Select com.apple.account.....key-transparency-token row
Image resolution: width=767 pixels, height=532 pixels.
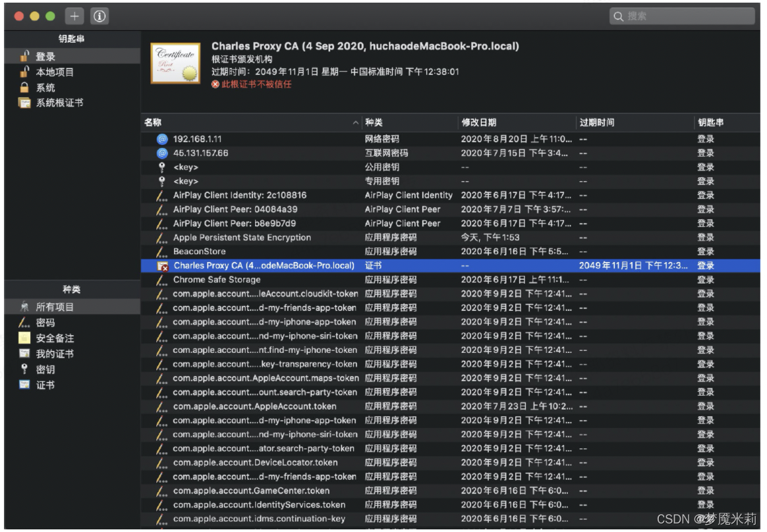click(x=451, y=364)
